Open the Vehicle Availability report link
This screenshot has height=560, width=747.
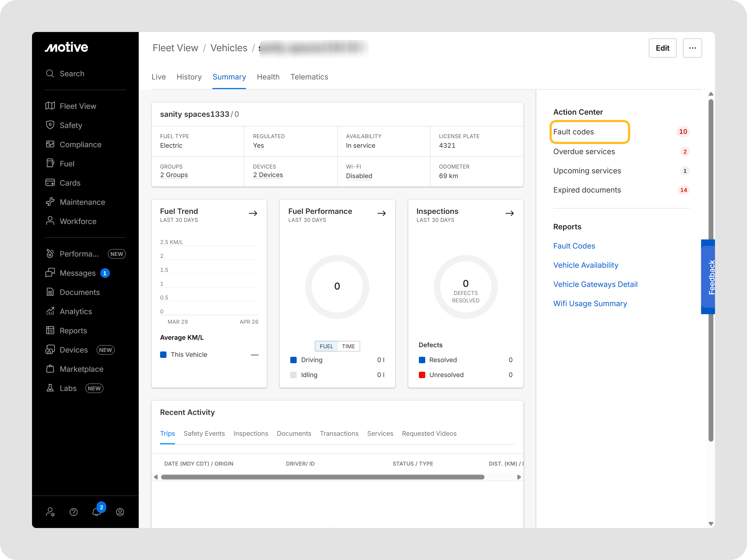pos(586,265)
